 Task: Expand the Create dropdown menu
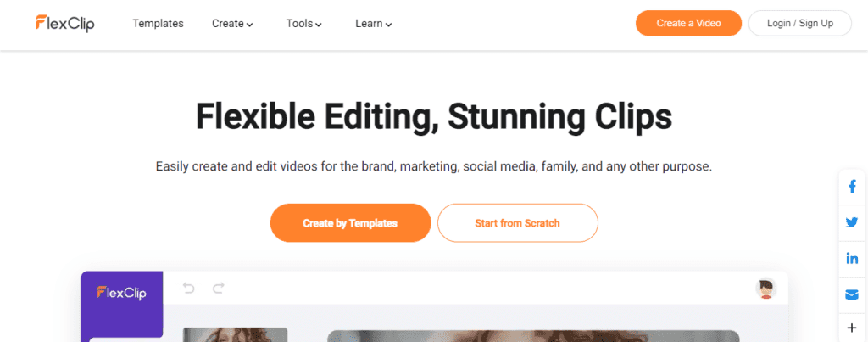coord(232,24)
